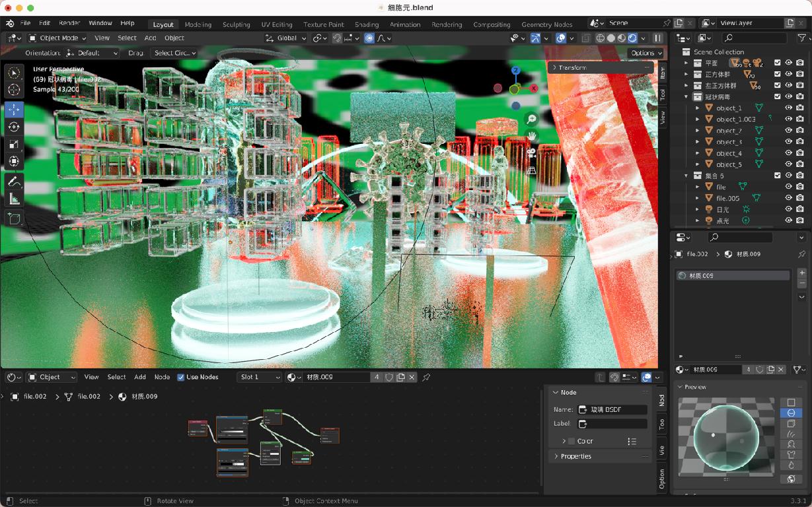Screen dimensions: 812x507
Task: Click the Options button in viewport header
Action: point(646,53)
